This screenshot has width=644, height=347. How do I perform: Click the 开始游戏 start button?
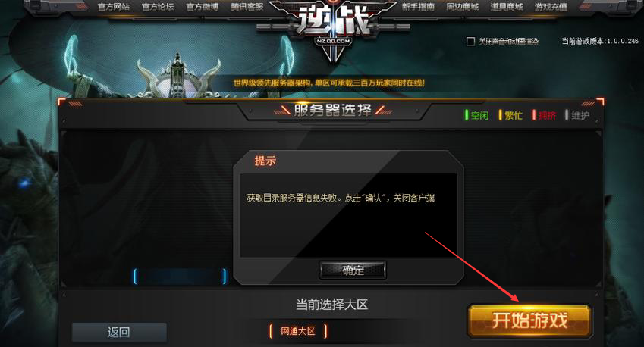pos(529,320)
